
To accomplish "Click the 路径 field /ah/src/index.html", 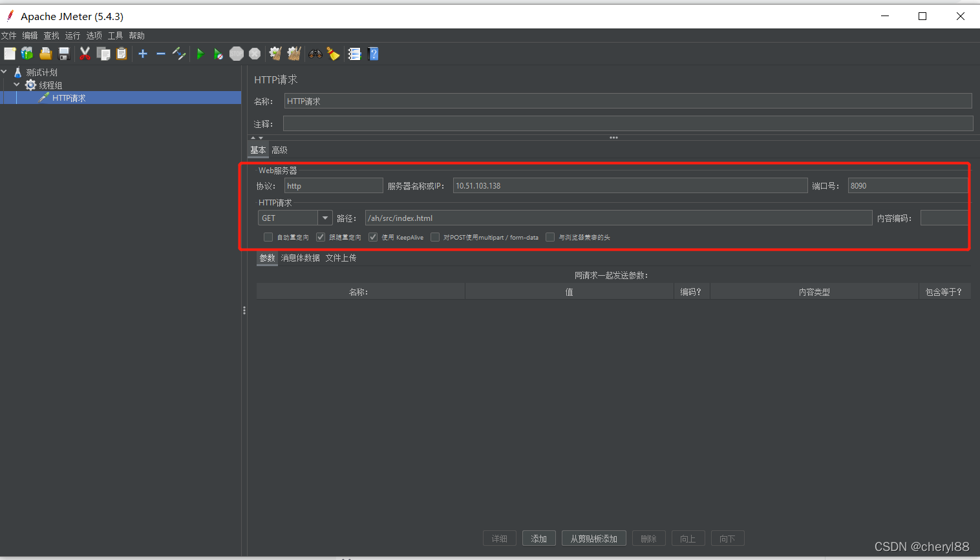I will point(619,218).
